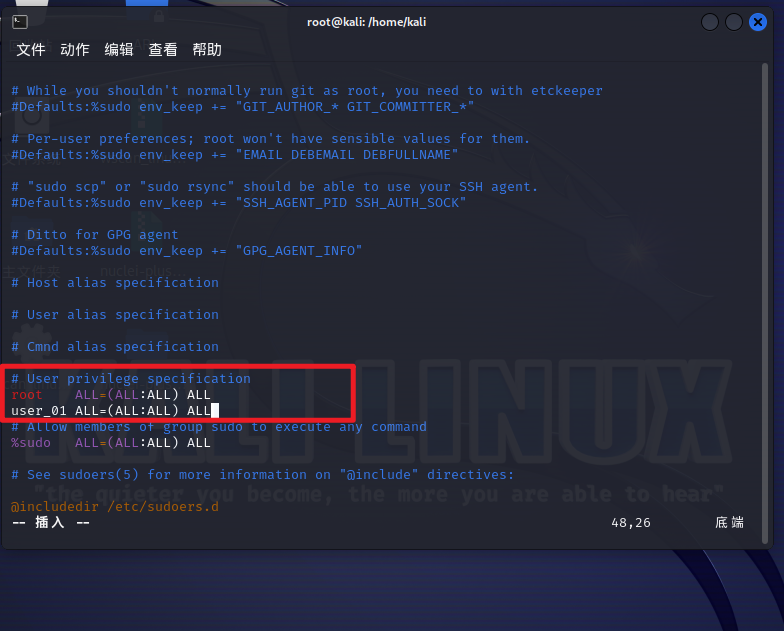
Task: Open the 文件 (File) menu
Action: pos(31,50)
